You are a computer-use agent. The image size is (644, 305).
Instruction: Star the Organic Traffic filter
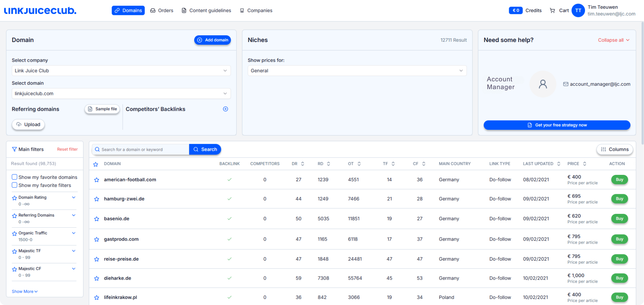coord(15,233)
